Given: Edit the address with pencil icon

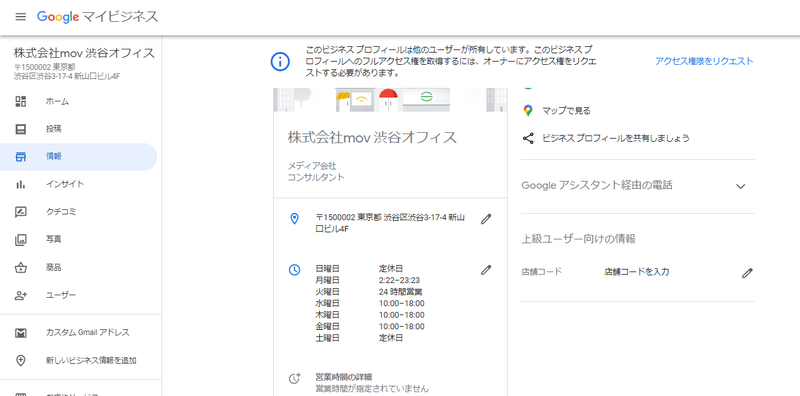Looking at the screenshot, I should (486, 219).
